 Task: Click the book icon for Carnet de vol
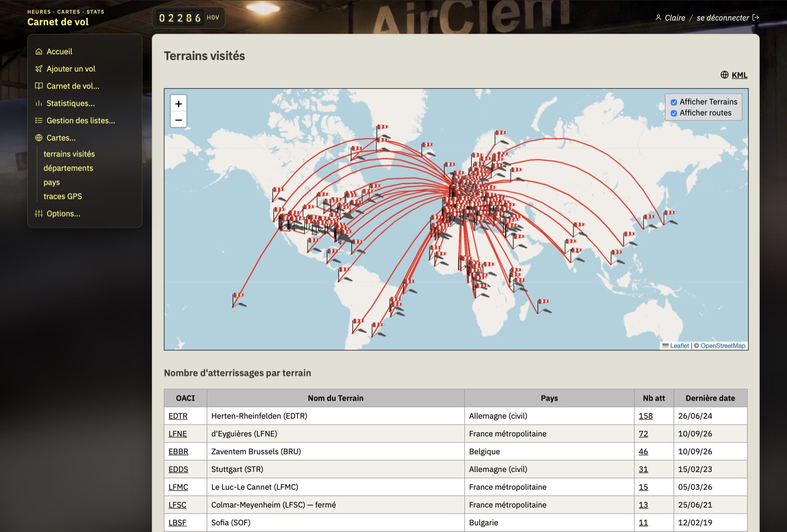pos(39,86)
